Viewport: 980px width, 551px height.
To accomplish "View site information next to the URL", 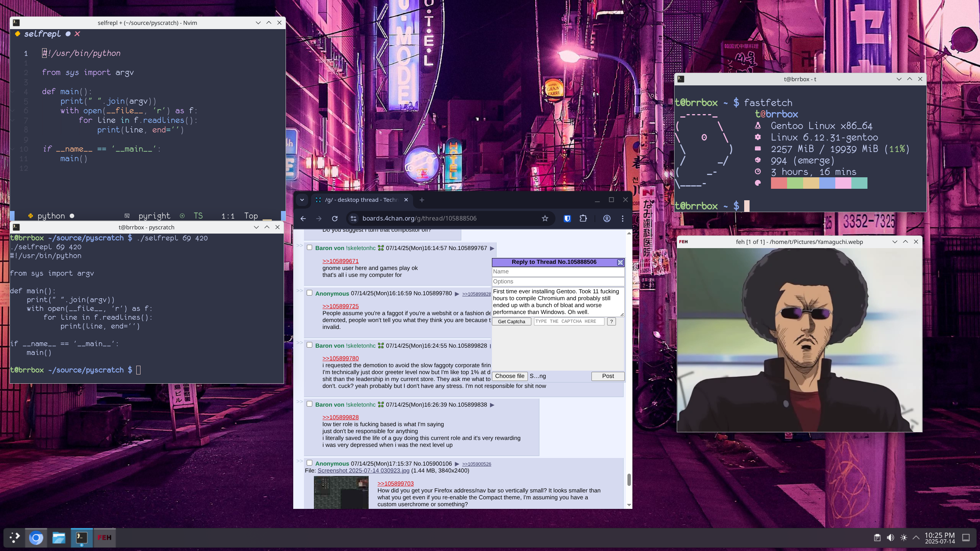I will pos(354,218).
